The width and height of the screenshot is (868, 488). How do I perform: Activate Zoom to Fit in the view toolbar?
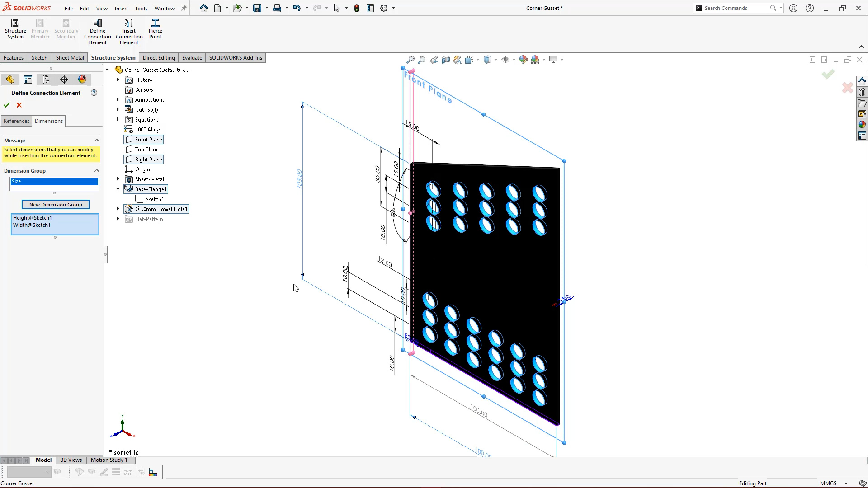pyautogui.click(x=410, y=59)
